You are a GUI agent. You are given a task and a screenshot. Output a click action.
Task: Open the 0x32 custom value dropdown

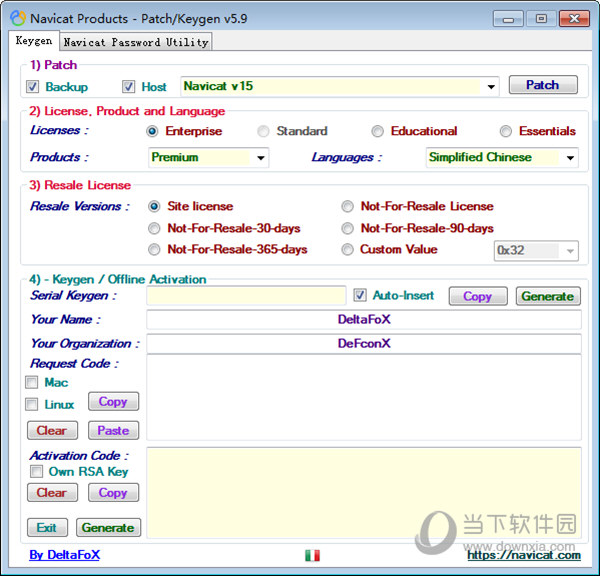[570, 251]
